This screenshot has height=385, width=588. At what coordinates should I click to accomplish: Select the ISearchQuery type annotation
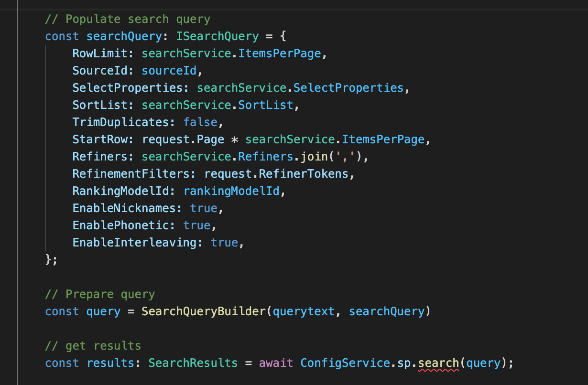click(217, 36)
